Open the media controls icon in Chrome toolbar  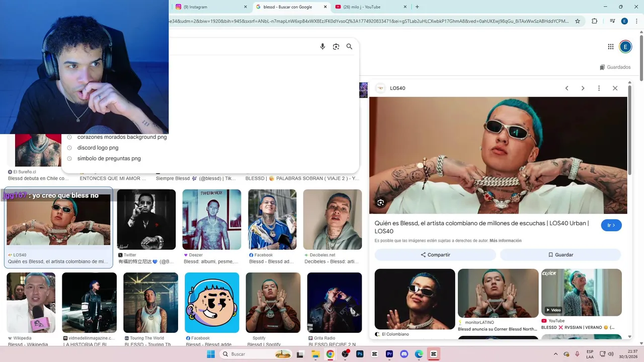click(612, 21)
